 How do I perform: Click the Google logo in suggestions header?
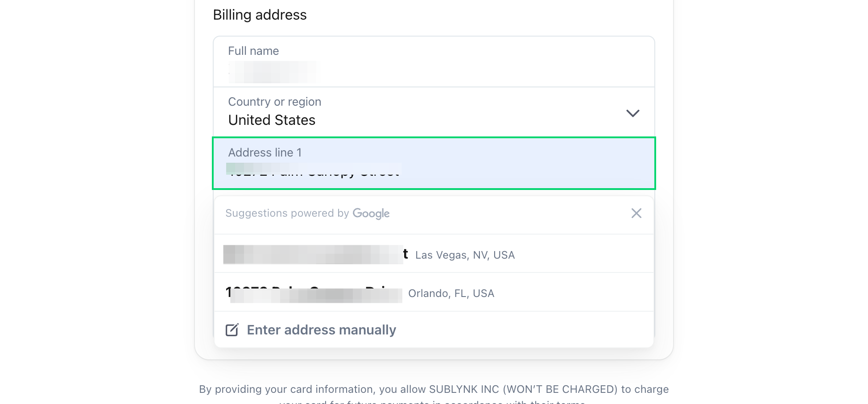(x=371, y=214)
